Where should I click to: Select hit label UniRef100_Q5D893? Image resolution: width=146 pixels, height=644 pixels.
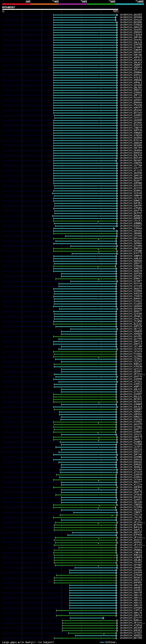pos(131,32)
